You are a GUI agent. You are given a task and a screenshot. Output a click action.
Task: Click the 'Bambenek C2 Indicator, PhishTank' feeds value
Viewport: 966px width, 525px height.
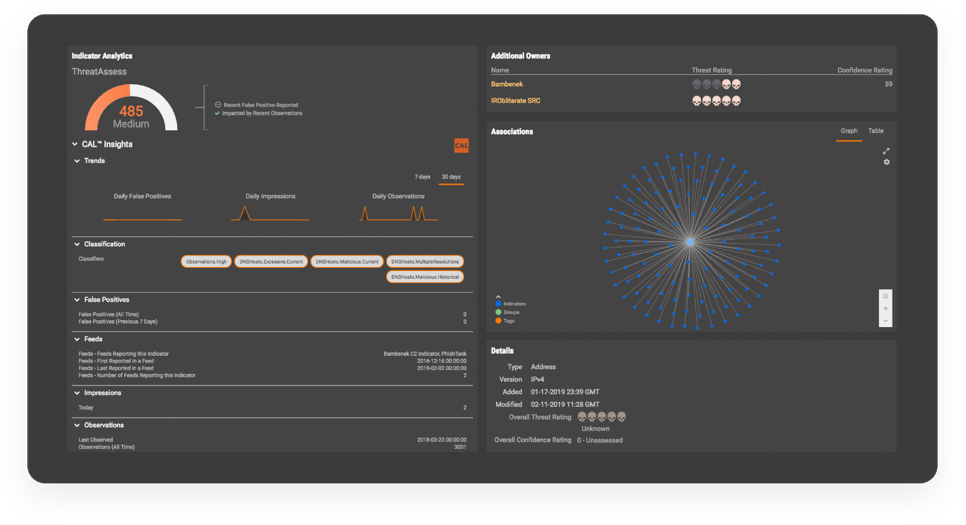pyautogui.click(x=425, y=354)
